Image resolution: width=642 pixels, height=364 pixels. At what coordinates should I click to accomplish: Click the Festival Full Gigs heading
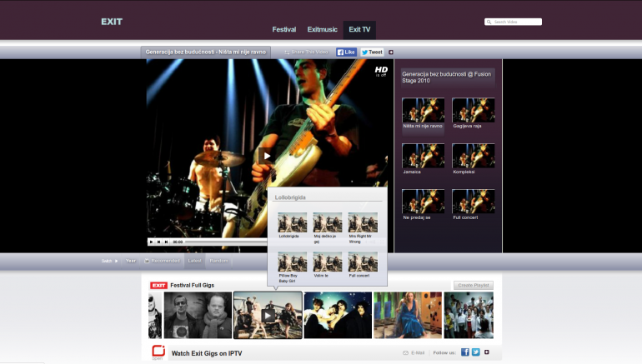pyautogui.click(x=192, y=286)
